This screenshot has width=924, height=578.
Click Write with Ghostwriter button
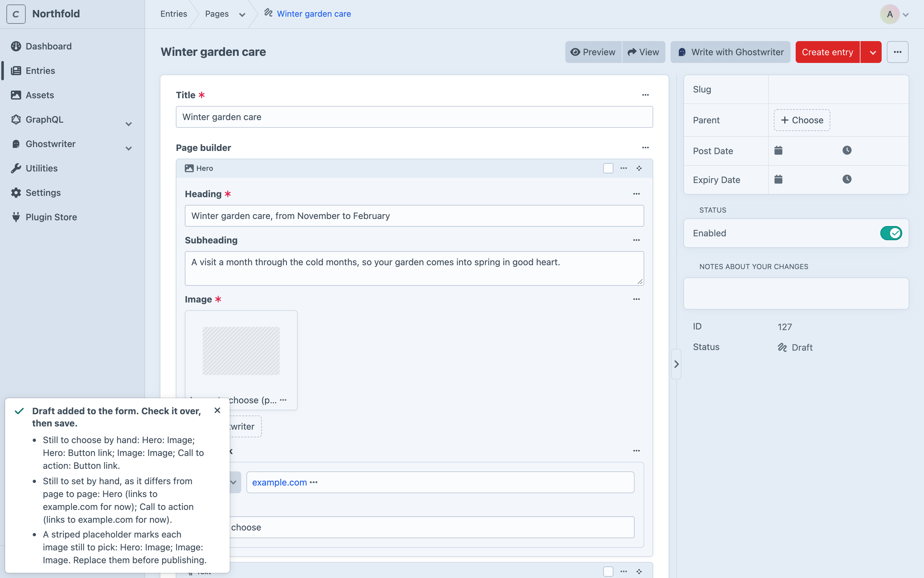click(x=730, y=52)
